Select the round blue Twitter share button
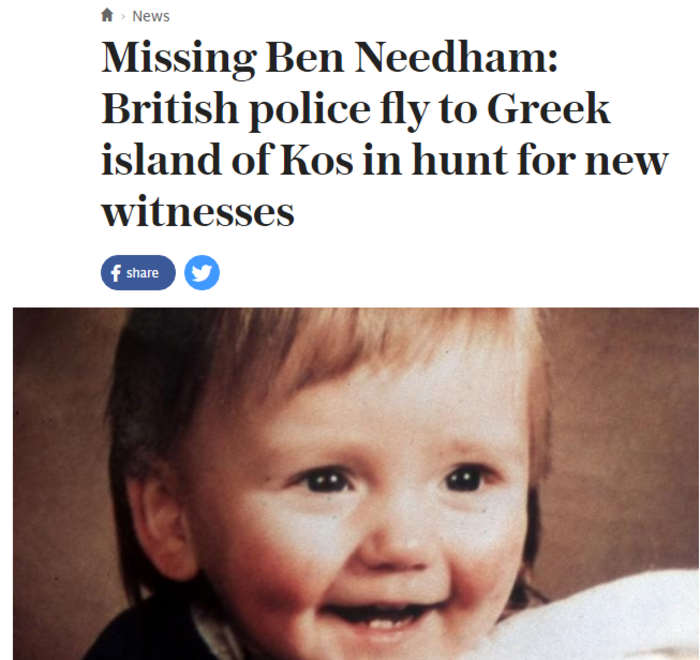700x660 pixels. click(202, 272)
